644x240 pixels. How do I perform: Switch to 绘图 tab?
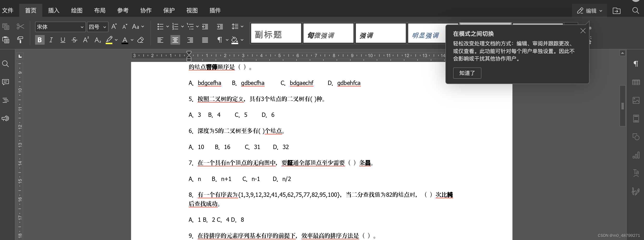point(77,11)
